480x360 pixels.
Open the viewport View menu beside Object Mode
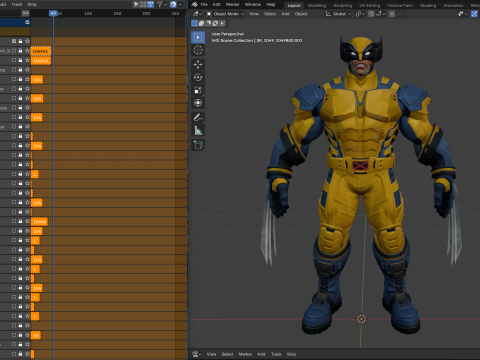coord(254,14)
